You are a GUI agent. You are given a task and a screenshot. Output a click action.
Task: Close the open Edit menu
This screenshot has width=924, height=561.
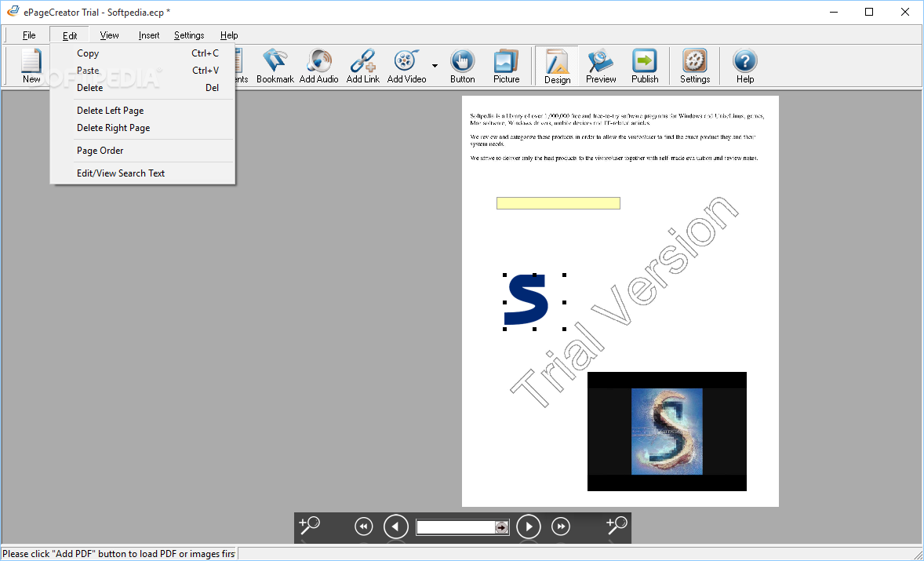click(x=70, y=35)
